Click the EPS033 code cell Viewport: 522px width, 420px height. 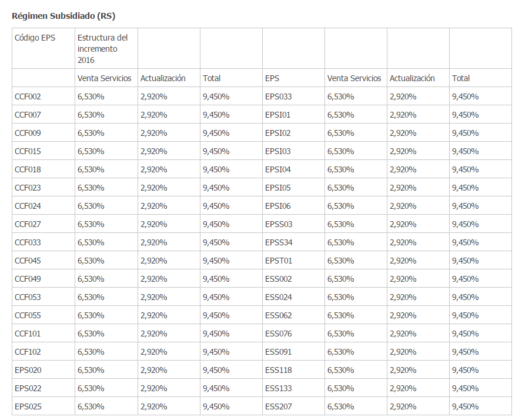point(278,96)
